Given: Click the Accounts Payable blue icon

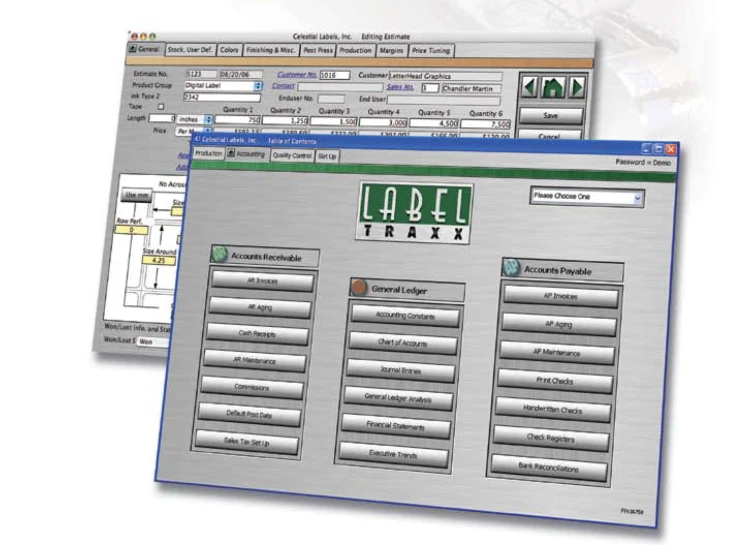Looking at the screenshot, I should (x=511, y=267).
